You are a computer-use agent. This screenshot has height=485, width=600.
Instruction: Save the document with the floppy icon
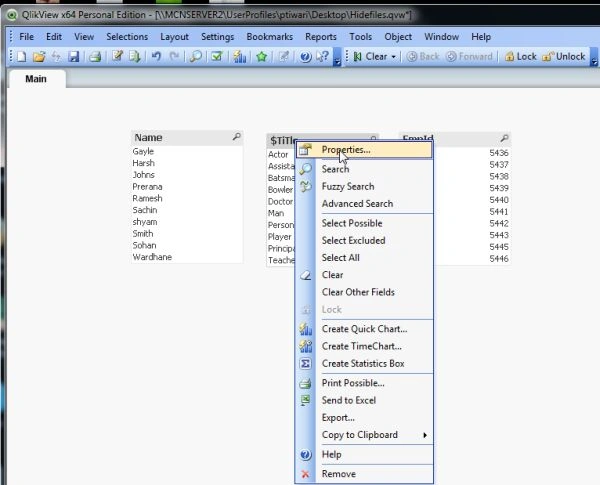(73, 57)
